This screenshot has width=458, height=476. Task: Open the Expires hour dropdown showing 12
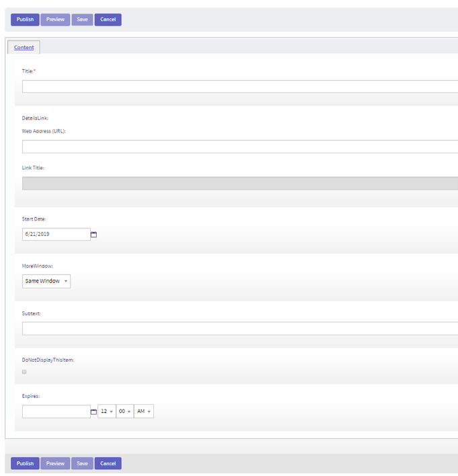(106, 411)
